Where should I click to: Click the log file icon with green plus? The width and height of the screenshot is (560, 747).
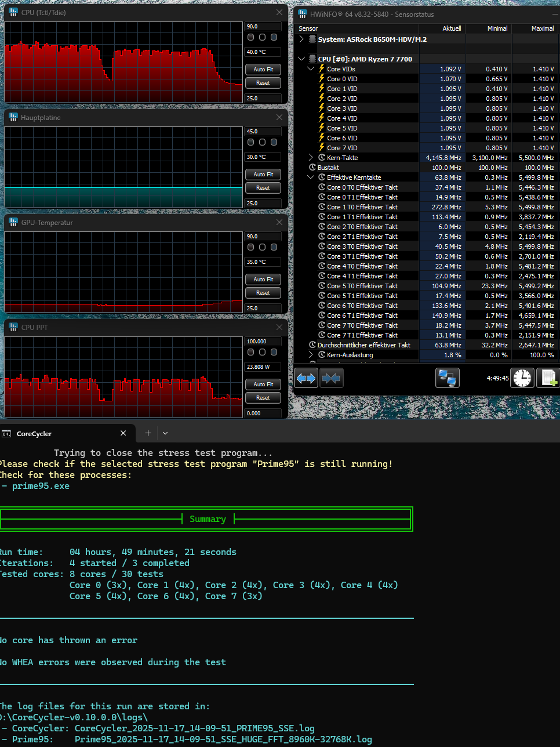[x=548, y=378]
